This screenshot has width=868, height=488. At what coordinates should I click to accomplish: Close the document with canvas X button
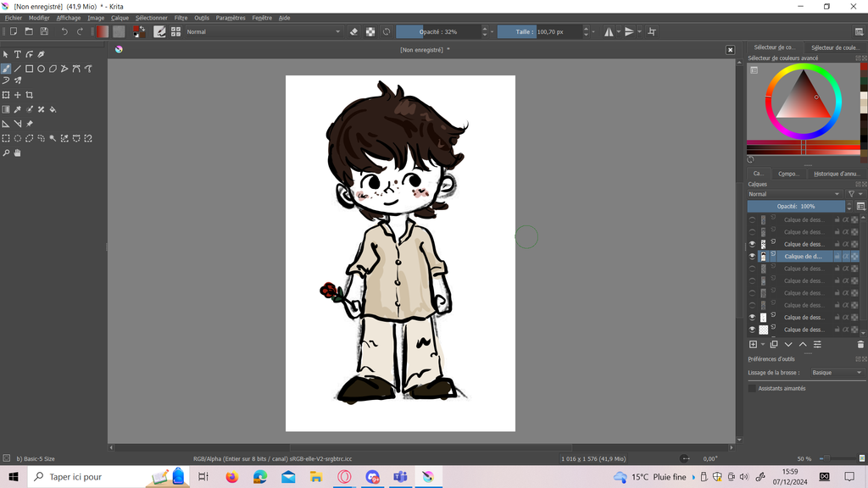tap(730, 50)
